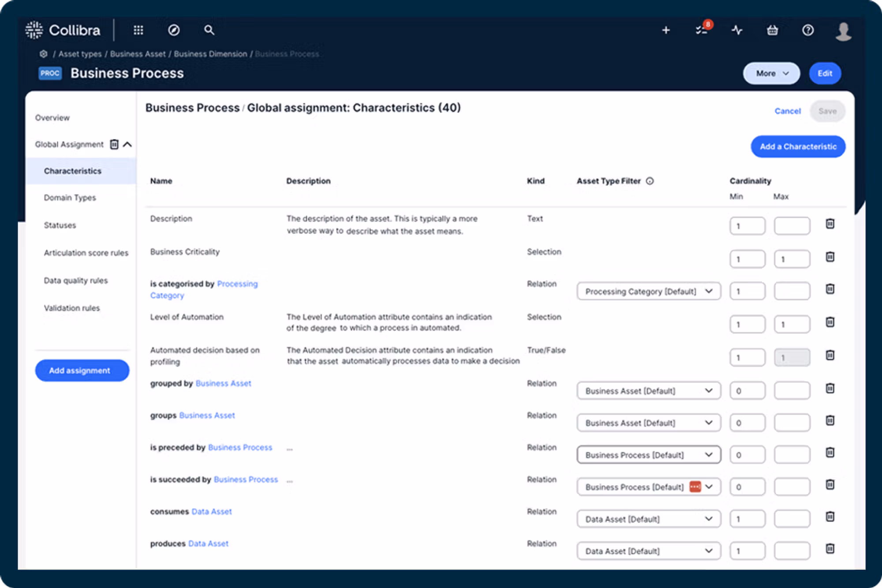This screenshot has width=882, height=588.
Task: Open the search magnifier icon
Action: point(209,30)
